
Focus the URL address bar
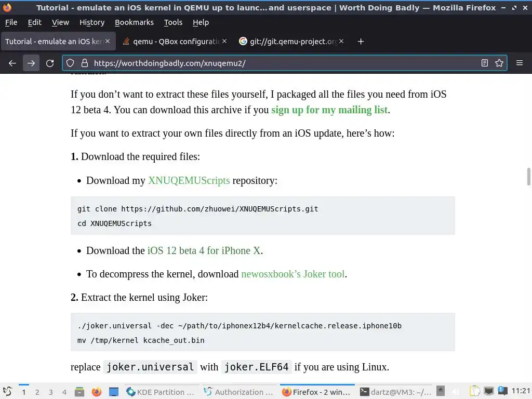(x=284, y=63)
